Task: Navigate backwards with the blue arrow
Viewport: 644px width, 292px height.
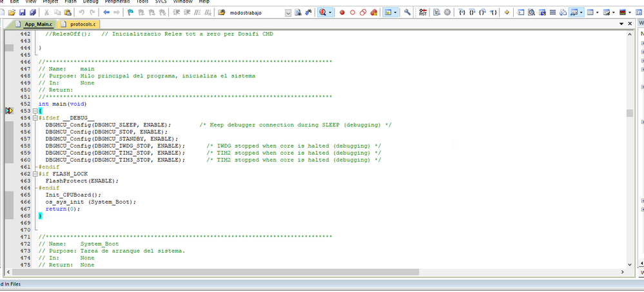Action: pyautogui.click(x=106, y=12)
